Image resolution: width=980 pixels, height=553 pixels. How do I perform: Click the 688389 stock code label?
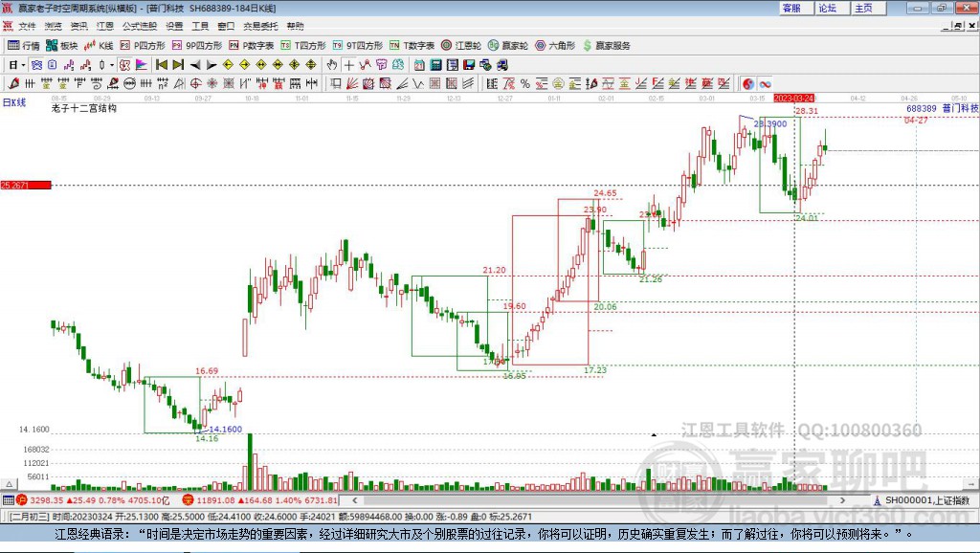tap(922, 109)
